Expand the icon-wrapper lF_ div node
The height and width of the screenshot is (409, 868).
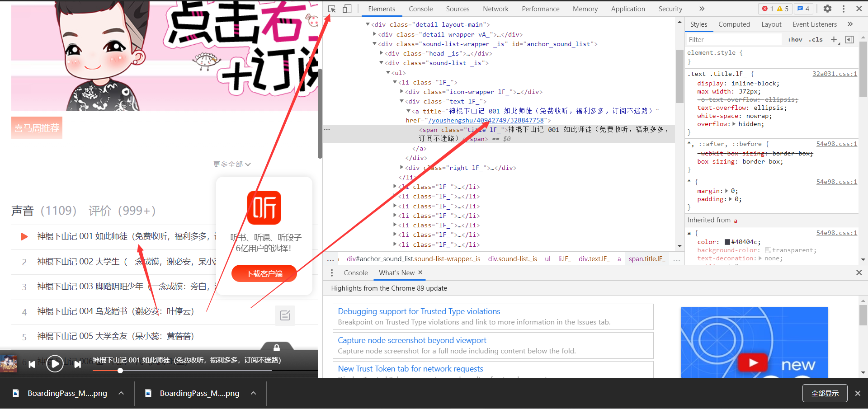[401, 92]
